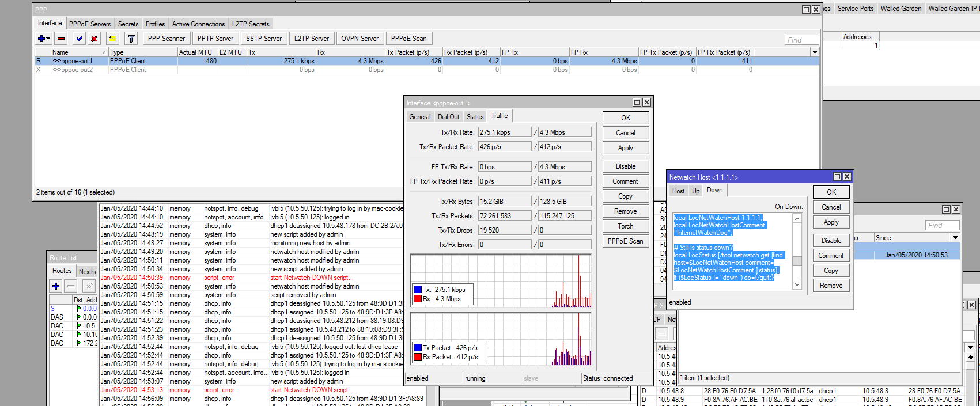Select the Dial Out tab in Interface dialog

[448, 116]
